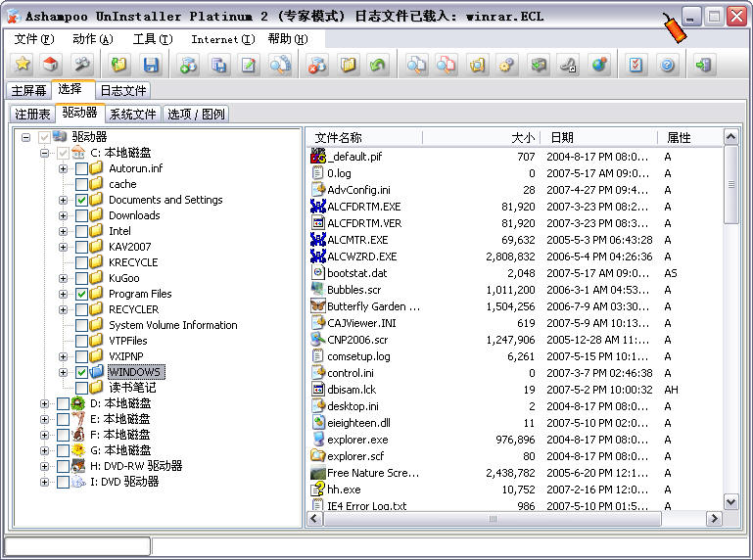
Task: Click the ALCWZRD.EXE file icon
Action: [318, 257]
